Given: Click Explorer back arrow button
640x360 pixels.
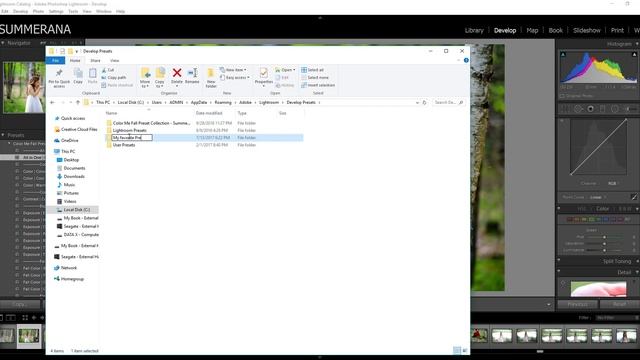Looking at the screenshot, I should [52, 102].
